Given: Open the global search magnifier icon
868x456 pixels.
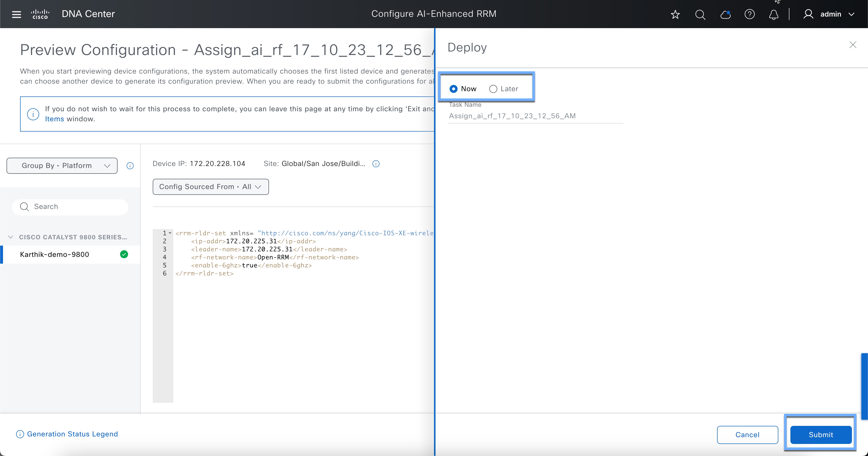Looking at the screenshot, I should [700, 14].
